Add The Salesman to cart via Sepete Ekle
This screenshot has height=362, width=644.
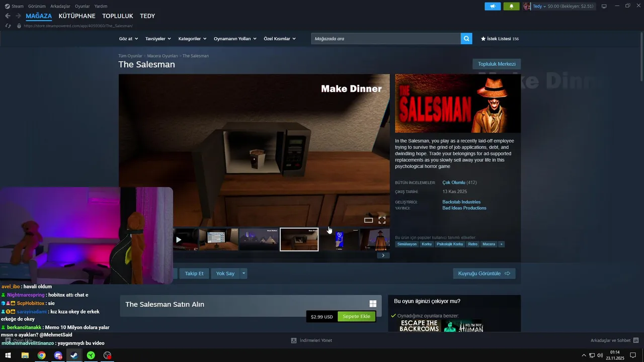pos(356,316)
